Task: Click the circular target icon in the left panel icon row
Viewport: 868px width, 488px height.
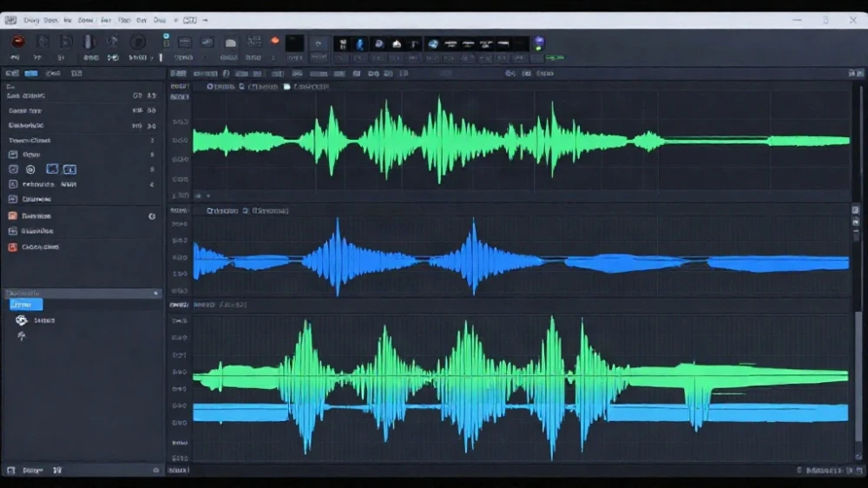Action: point(30,169)
